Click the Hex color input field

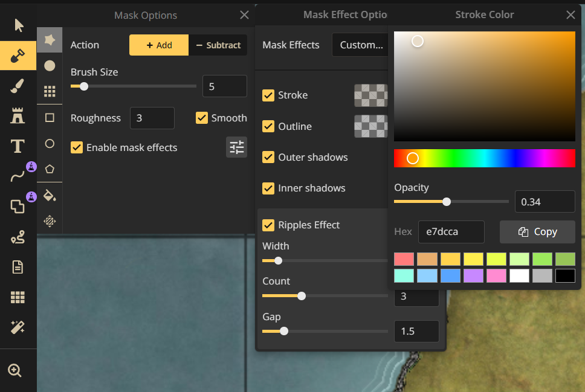click(x=451, y=231)
